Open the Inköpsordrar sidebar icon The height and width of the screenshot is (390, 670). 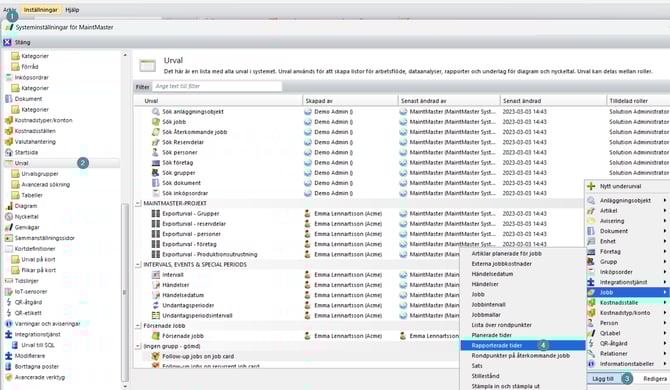tap(8, 77)
